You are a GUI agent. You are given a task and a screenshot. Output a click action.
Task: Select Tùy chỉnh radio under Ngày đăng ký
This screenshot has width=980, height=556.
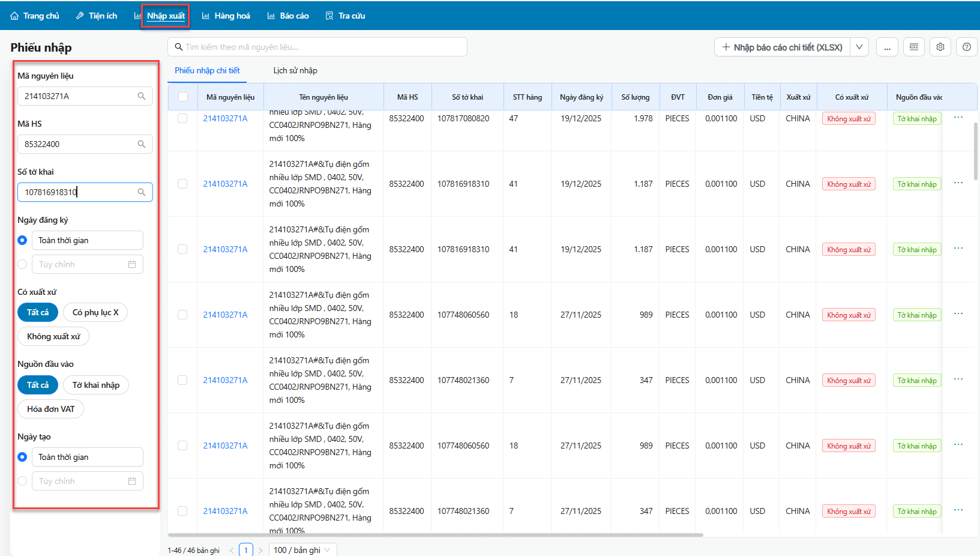[23, 264]
